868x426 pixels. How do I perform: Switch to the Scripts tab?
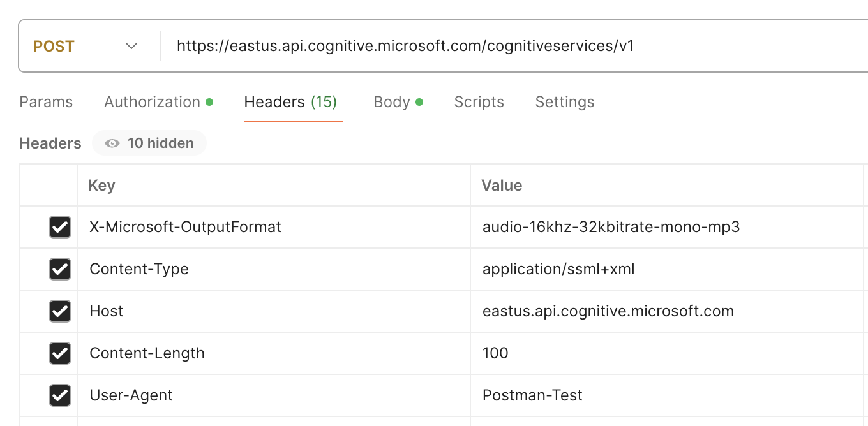pyautogui.click(x=479, y=102)
